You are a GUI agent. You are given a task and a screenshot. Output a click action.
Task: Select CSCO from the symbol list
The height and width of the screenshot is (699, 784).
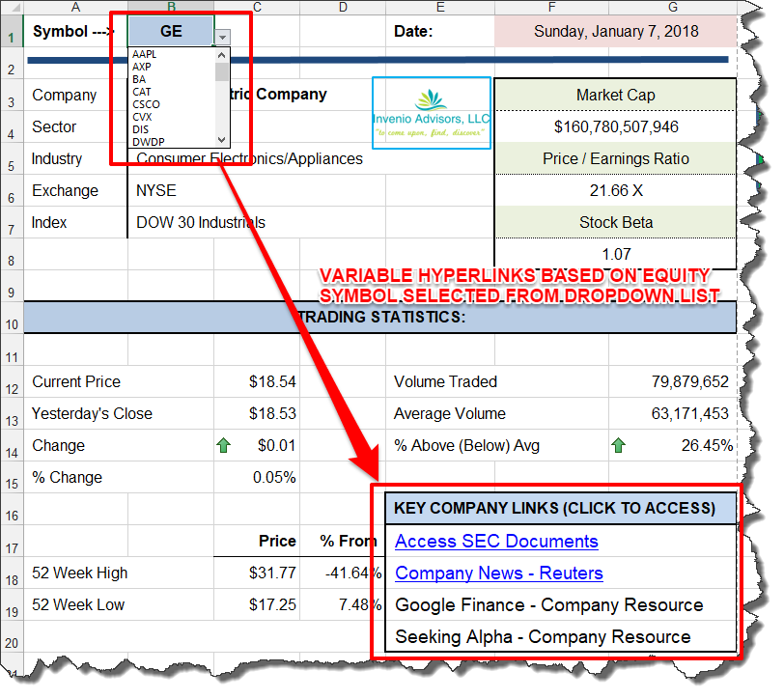[146, 103]
